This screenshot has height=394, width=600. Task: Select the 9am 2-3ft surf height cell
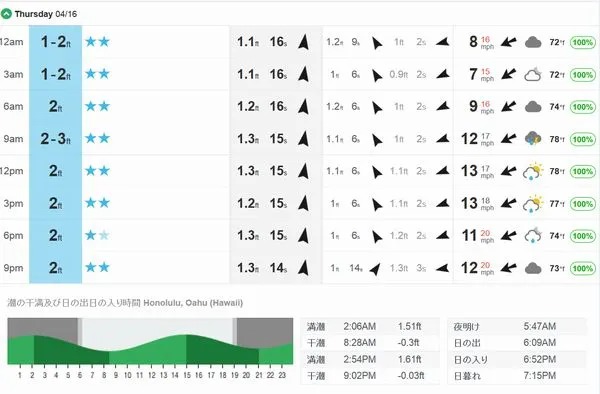[x=55, y=139]
